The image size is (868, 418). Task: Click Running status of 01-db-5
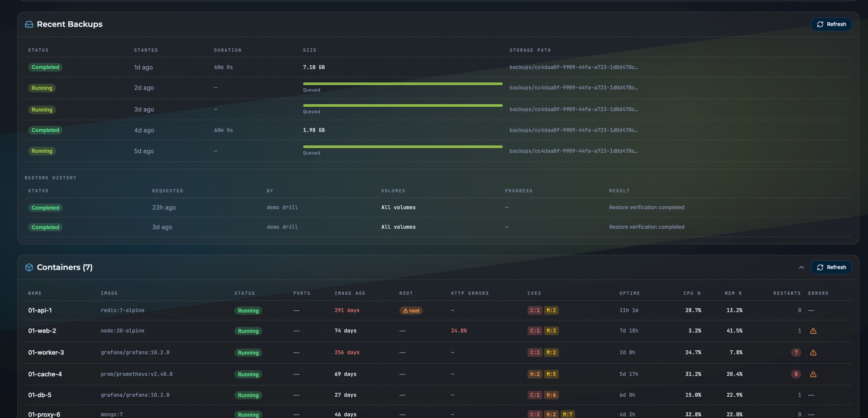pos(248,395)
